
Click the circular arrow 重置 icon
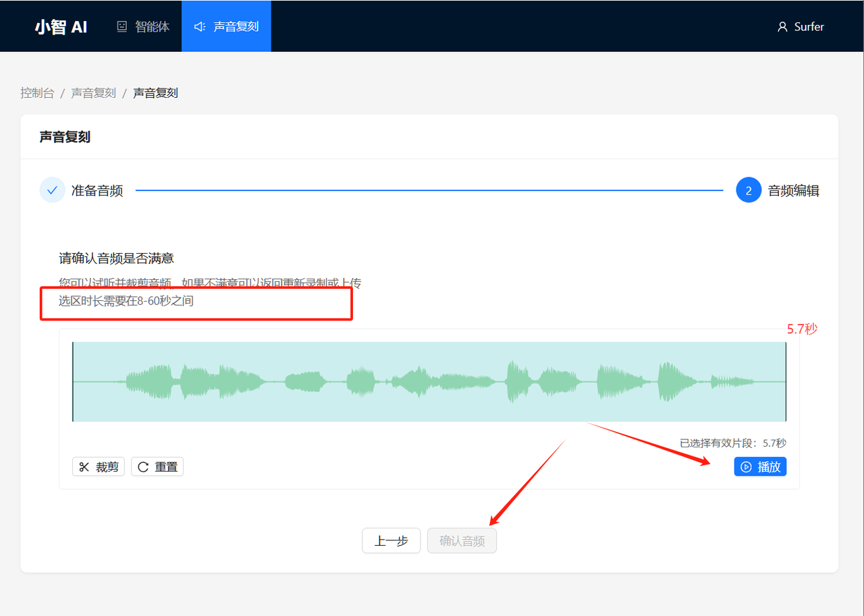[143, 467]
